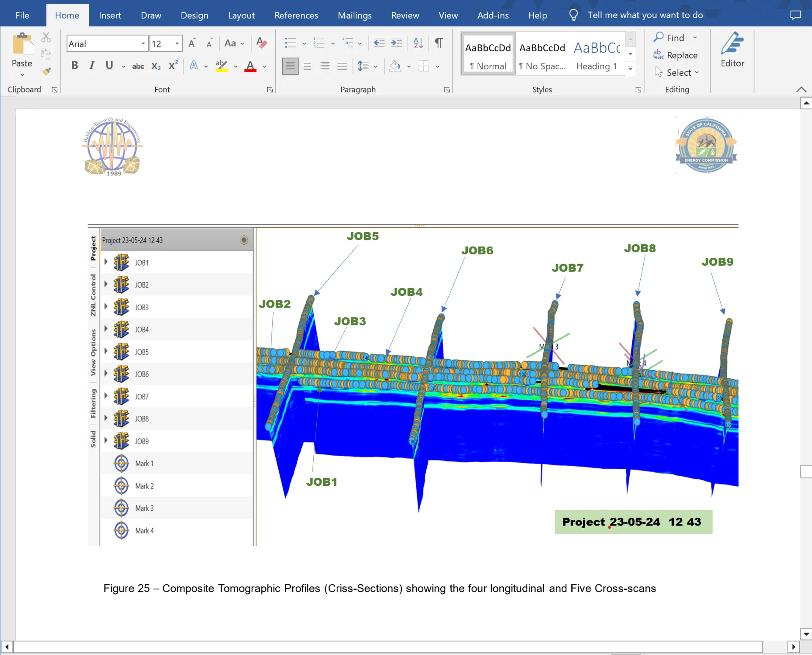
Task: Apply yellow text highlight color
Action: click(x=222, y=66)
